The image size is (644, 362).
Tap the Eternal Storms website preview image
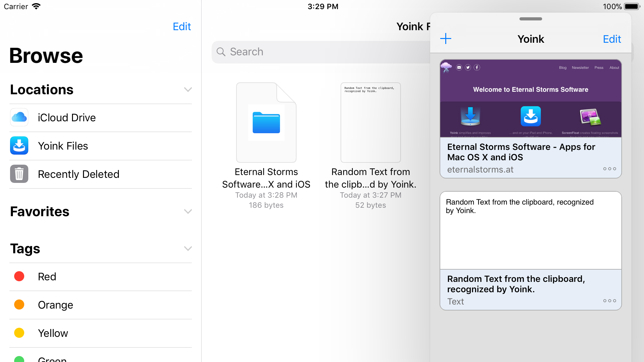[x=530, y=98]
